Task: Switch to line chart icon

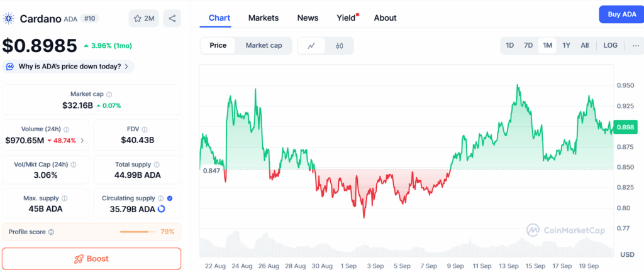Action: pos(311,45)
